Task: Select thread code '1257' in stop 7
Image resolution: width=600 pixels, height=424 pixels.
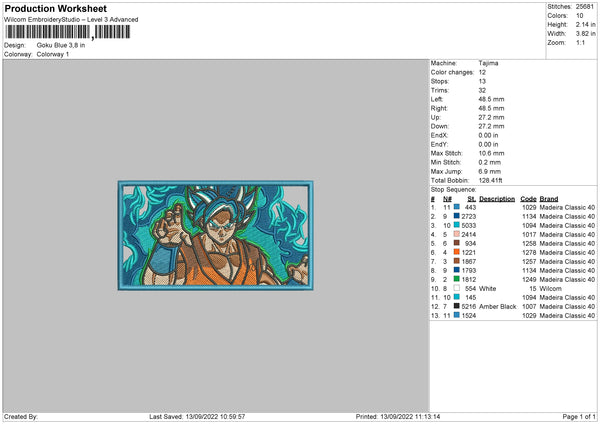Action: [529, 262]
